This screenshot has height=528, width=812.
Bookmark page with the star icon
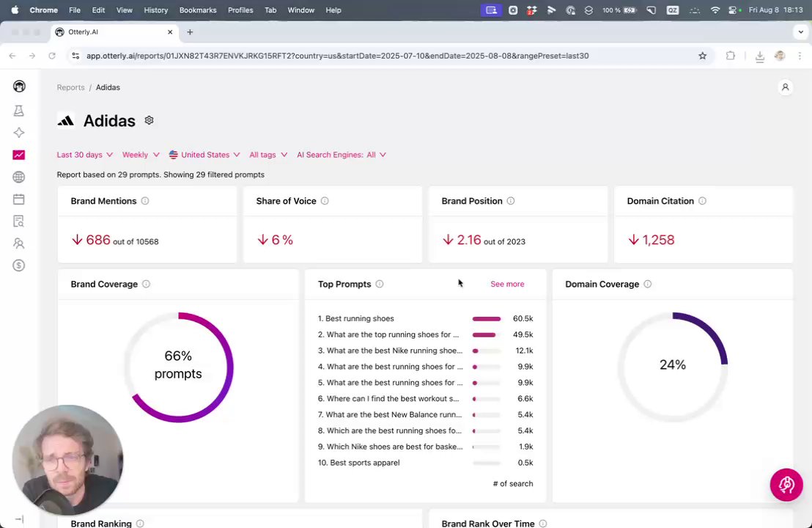tap(702, 56)
